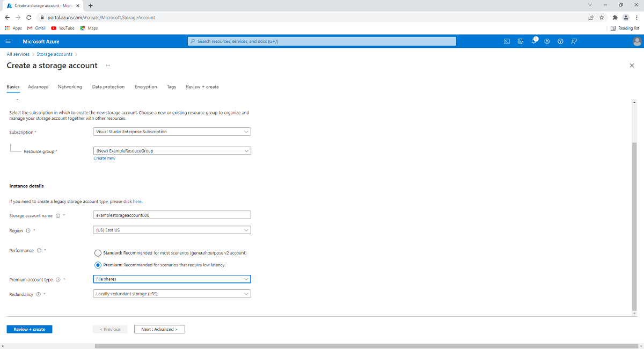644x349 pixels.
Task: Select Standard performance option
Action: (98, 252)
